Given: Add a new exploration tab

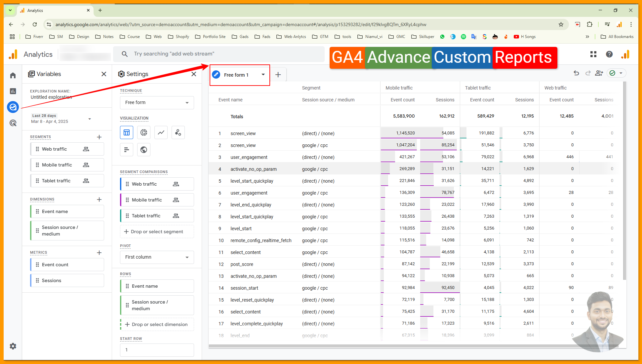Looking at the screenshot, I should 278,75.
